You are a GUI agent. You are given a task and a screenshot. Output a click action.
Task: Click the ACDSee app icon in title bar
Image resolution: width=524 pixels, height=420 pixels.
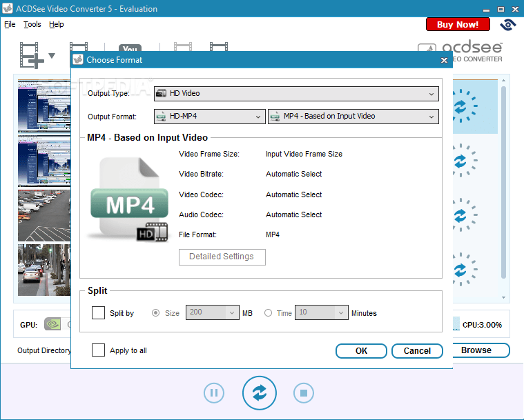8,8
